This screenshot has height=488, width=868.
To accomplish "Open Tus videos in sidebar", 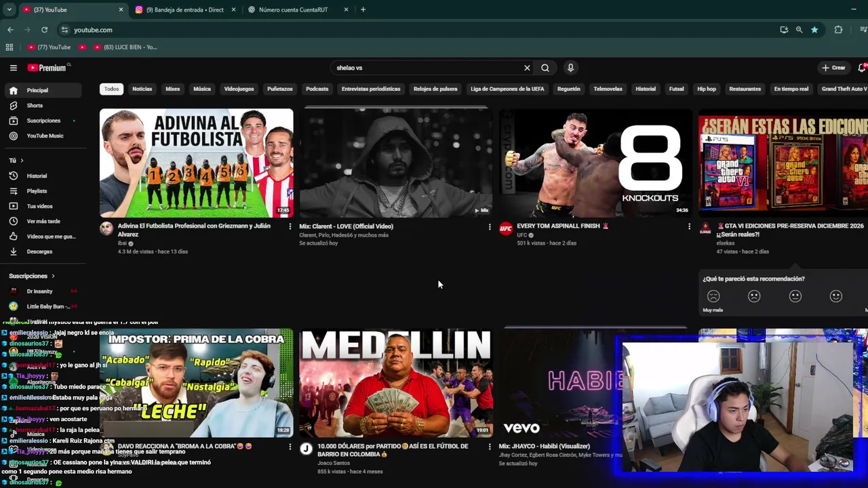I will tap(43, 206).
